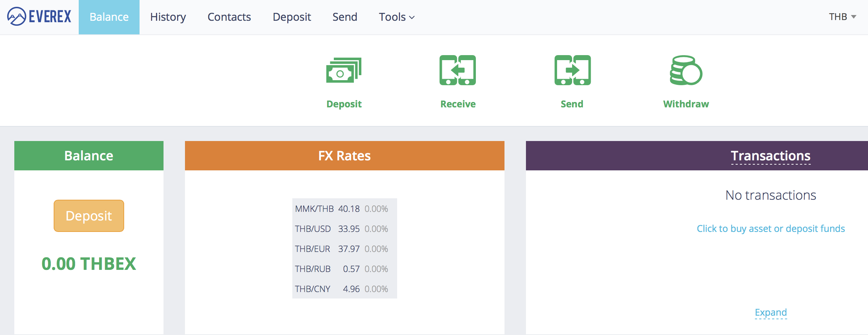Open the History tab
This screenshot has height=335, width=868.
(x=168, y=17)
